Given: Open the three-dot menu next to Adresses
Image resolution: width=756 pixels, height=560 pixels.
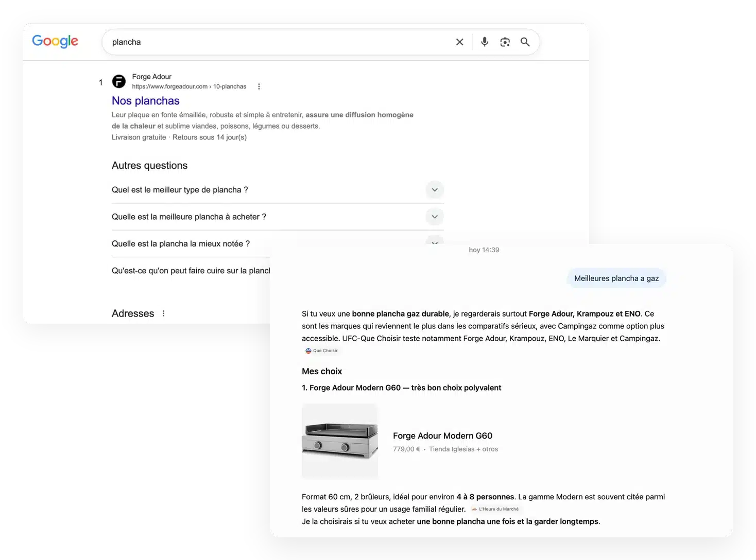Looking at the screenshot, I should pos(164,313).
